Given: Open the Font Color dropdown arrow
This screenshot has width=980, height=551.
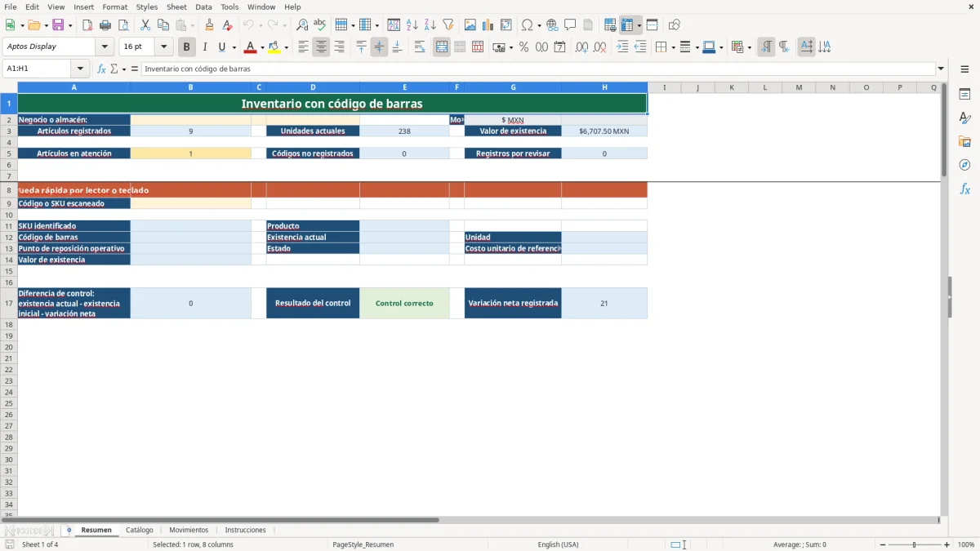Looking at the screenshot, I should coord(262,47).
